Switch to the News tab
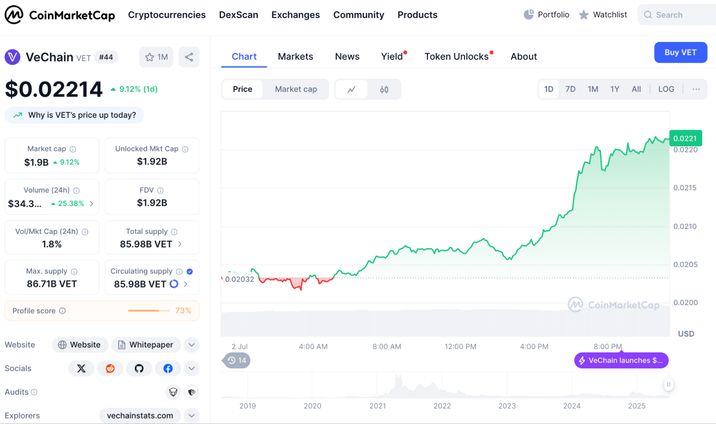This screenshot has height=424, width=716. pyautogui.click(x=347, y=57)
